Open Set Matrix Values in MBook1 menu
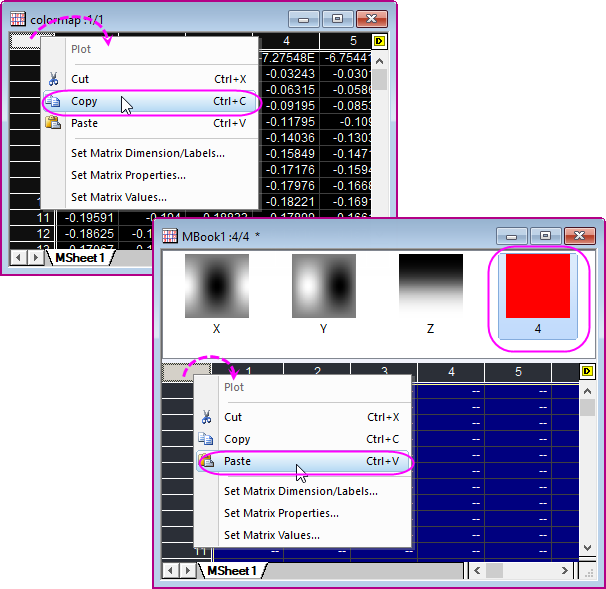 click(272, 535)
